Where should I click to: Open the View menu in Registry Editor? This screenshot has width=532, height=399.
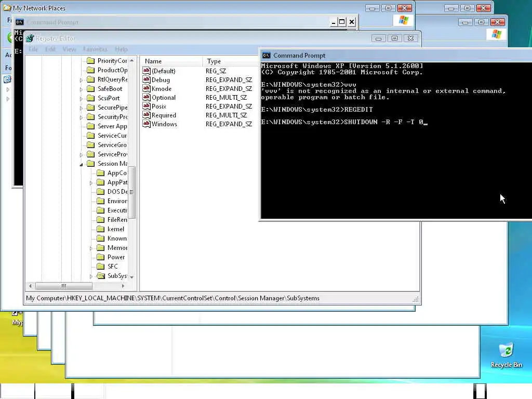pyautogui.click(x=69, y=49)
